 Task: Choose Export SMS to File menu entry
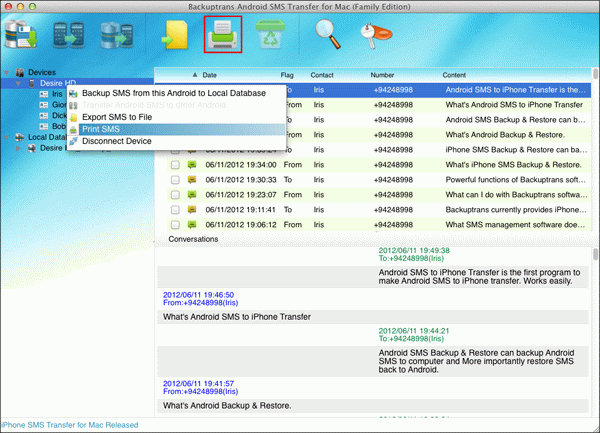pyautogui.click(x=177, y=117)
